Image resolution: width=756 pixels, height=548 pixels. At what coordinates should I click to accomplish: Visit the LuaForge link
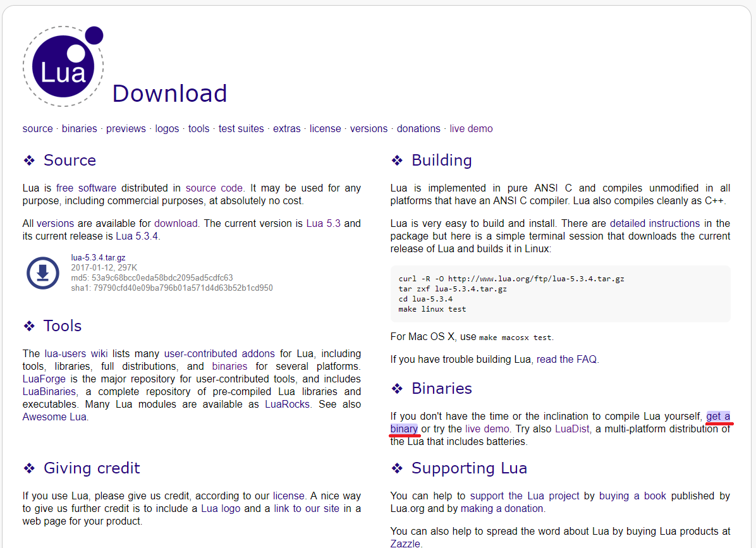point(44,379)
